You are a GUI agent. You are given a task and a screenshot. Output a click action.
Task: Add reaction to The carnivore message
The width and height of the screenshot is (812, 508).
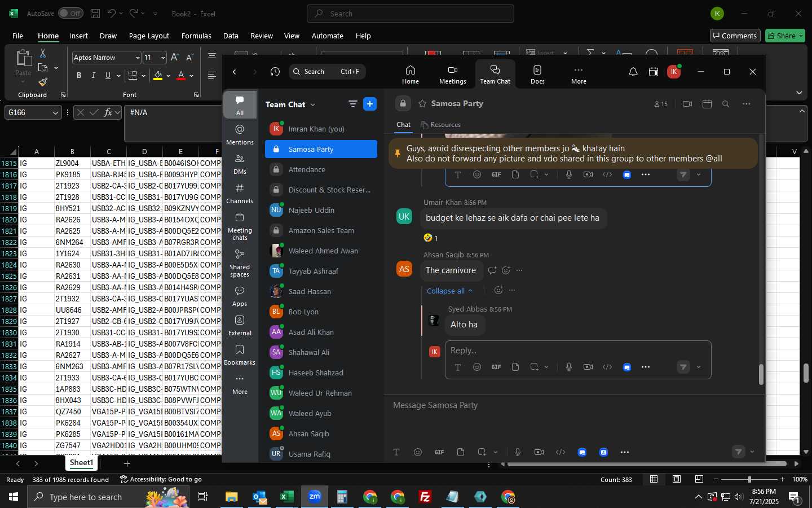click(506, 270)
